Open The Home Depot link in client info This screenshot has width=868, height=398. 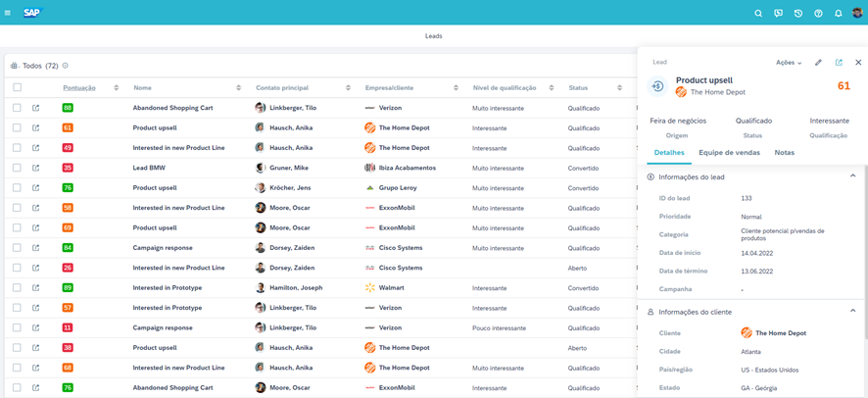781,333
